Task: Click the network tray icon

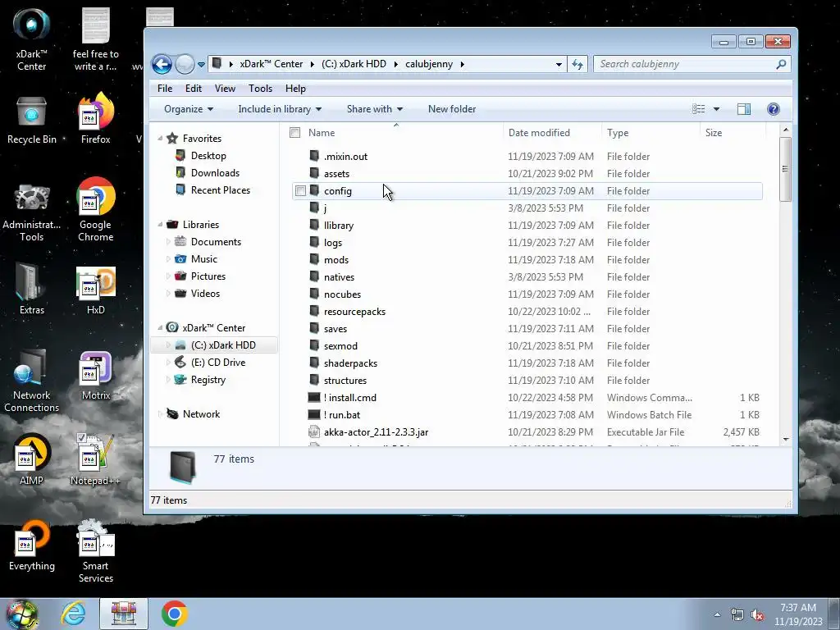Action: point(737,615)
